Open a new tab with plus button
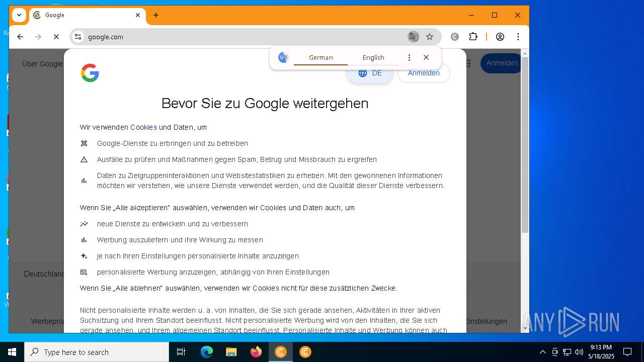 coord(156,15)
